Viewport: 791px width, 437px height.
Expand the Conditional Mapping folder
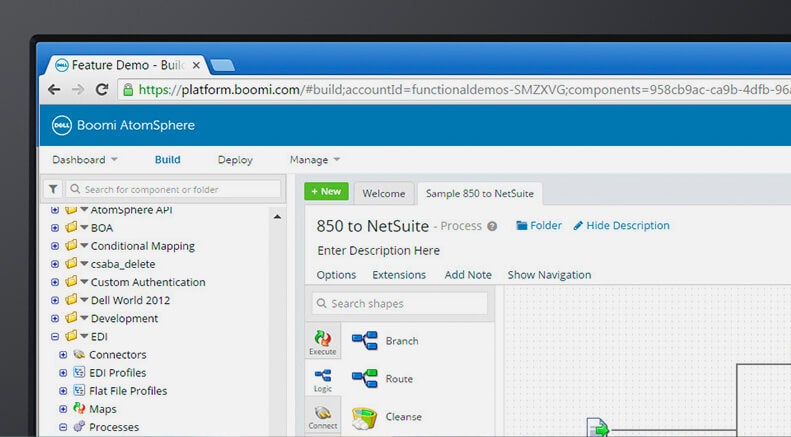coord(55,246)
